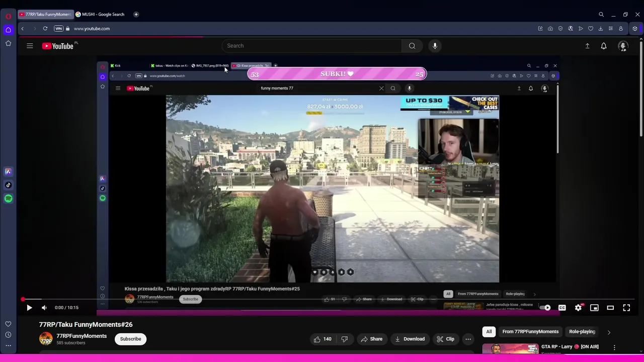Image resolution: width=644 pixels, height=362 pixels.
Task: Toggle the autoplay switch
Action: click(x=545, y=308)
